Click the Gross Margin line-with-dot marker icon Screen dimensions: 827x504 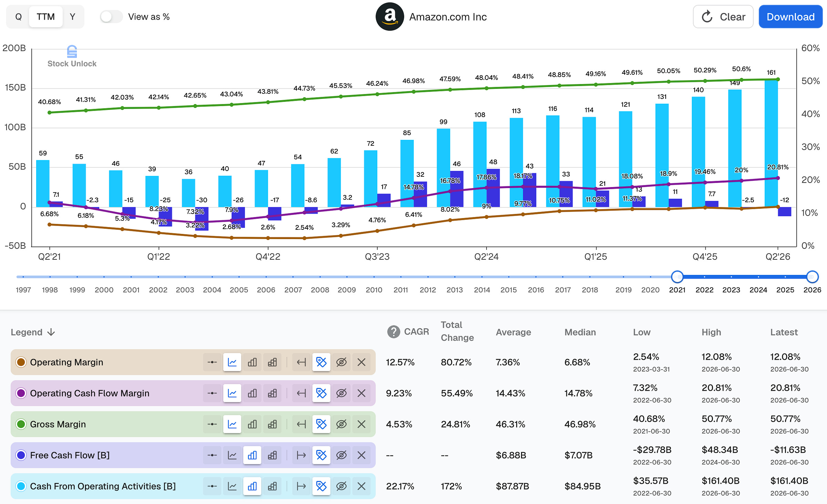[212, 424]
